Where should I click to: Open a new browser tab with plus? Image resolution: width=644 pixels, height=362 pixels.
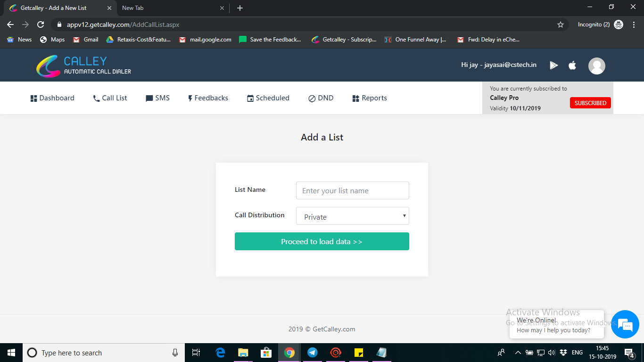pos(240,8)
